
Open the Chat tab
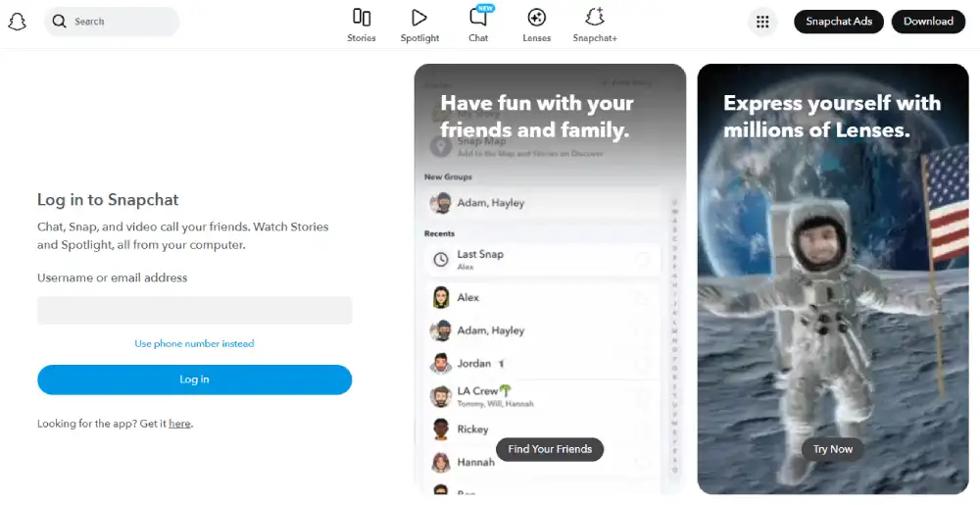[x=478, y=25]
